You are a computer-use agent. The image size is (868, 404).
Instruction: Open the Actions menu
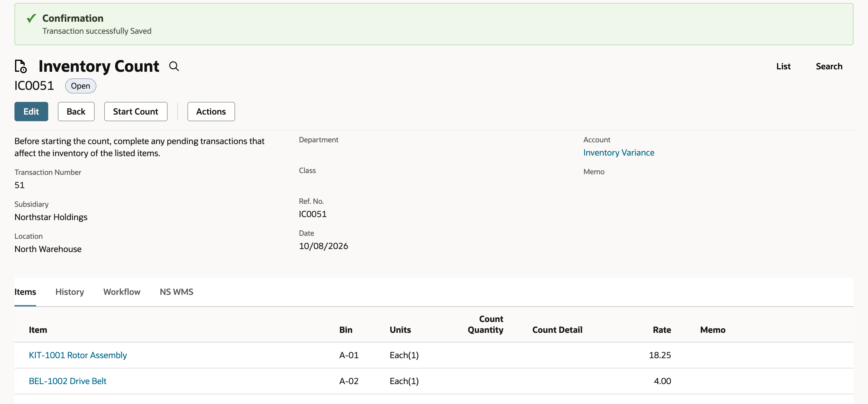pos(211,112)
